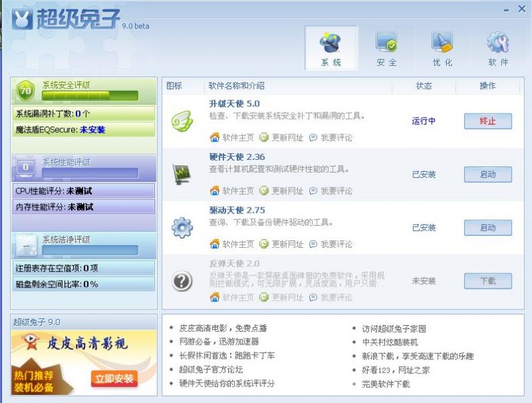Click the update icon in 反弹天使 row

[264, 298]
